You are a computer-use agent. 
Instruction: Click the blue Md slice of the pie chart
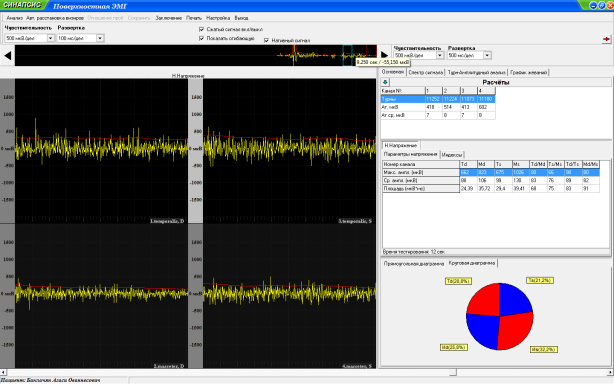482,332
